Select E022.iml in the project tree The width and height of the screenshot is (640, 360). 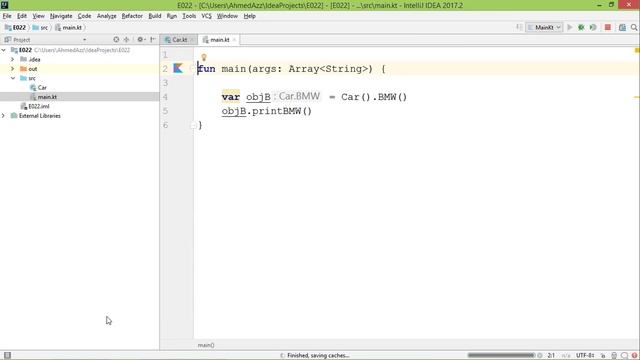(x=80, y=106)
